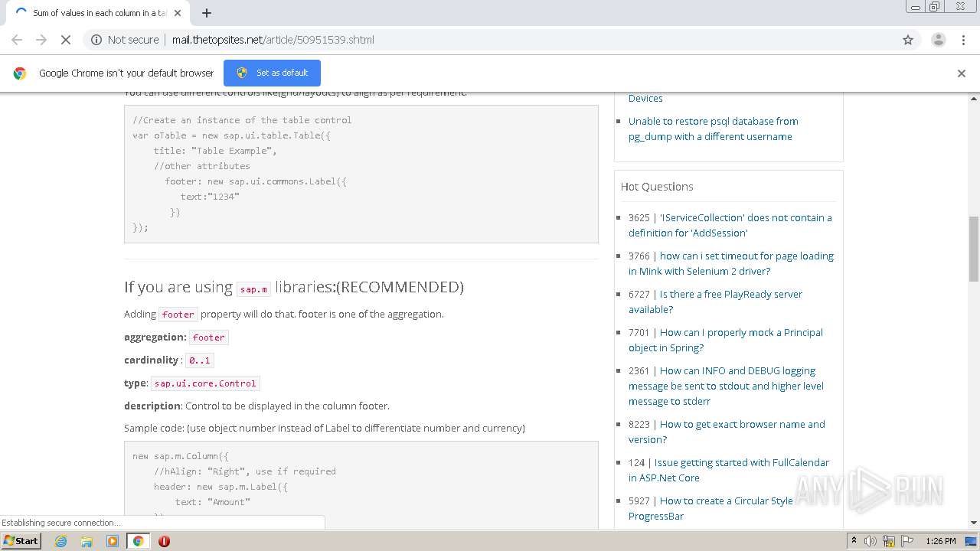Click the 'Hot Questions' heading
980x551 pixels.
[657, 187]
